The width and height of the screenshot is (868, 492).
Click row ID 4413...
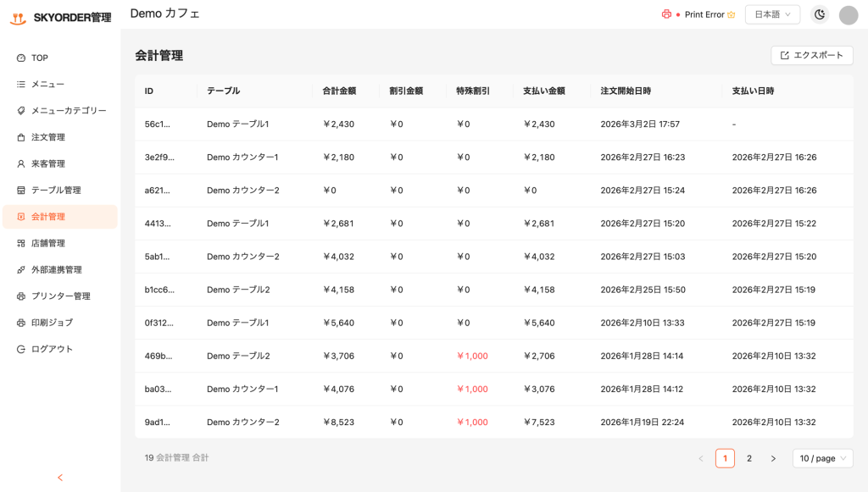(x=158, y=224)
